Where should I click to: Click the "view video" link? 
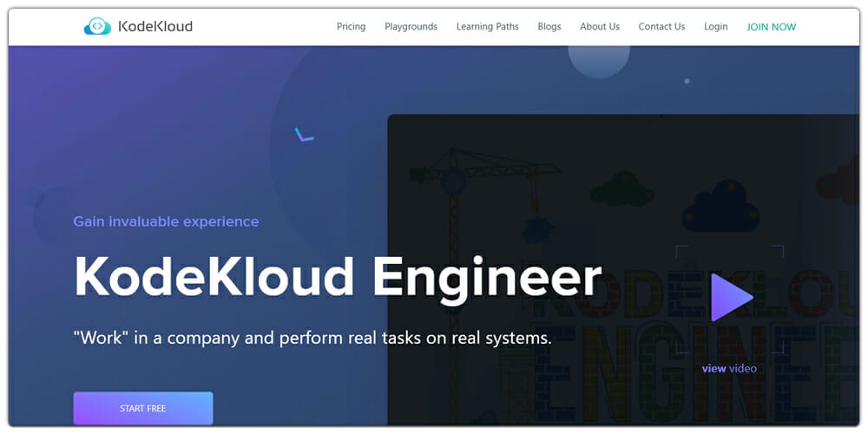click(728, 368)
